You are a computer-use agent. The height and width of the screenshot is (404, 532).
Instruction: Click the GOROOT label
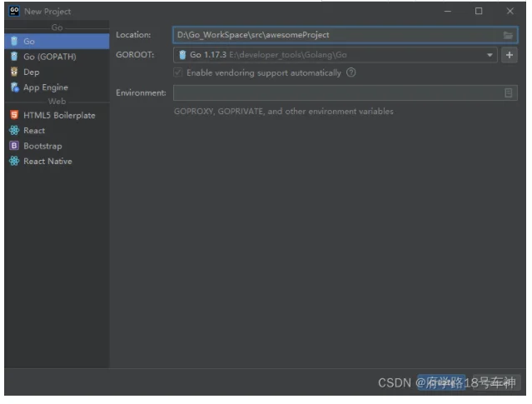[135, 55]
